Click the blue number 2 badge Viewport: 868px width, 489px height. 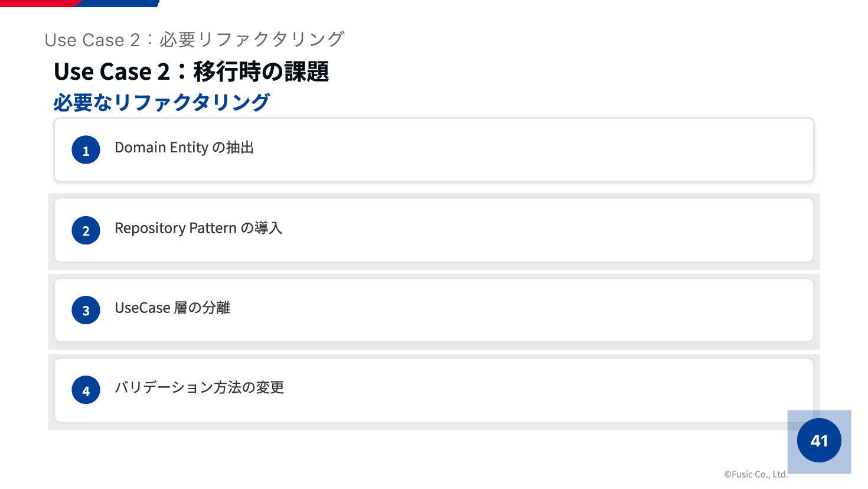click(x=86, y=230)
